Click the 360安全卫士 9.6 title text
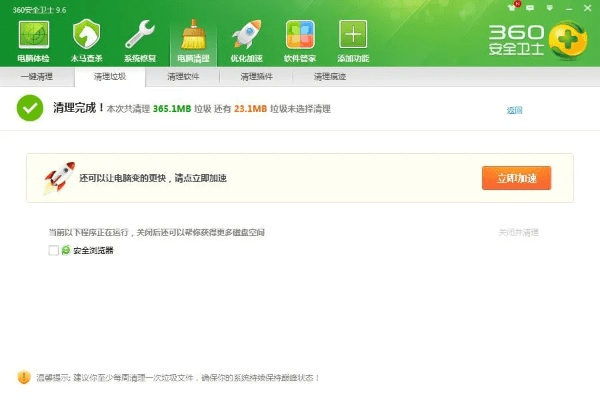Image resolution: width=600 pixels, height=400 pixels. pyautogui.click(x=39, y=10)
